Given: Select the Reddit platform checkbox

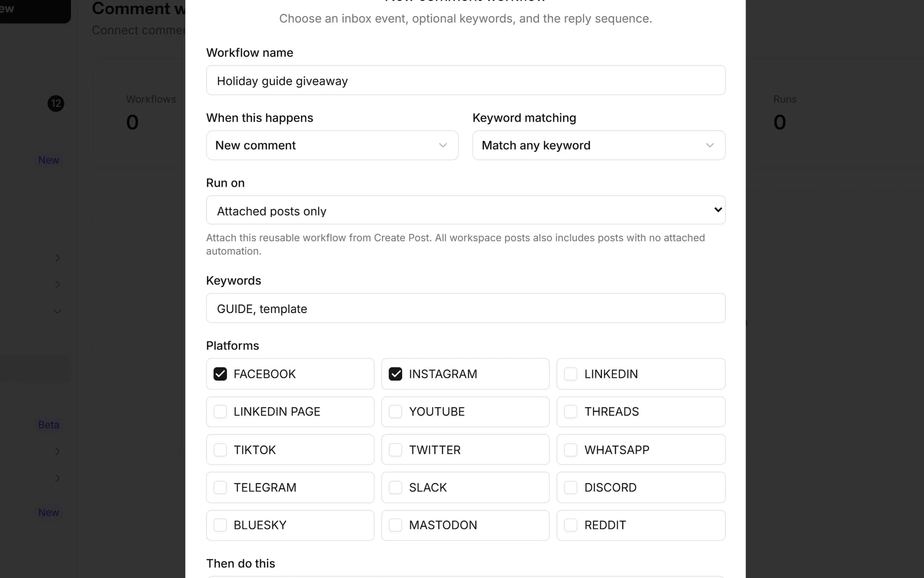Looking at the screenshot, I should coord(571,525).
